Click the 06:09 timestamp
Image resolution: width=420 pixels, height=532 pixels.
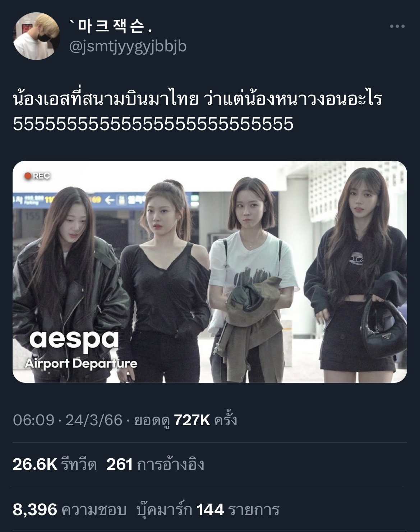click(x=33, y=420)
